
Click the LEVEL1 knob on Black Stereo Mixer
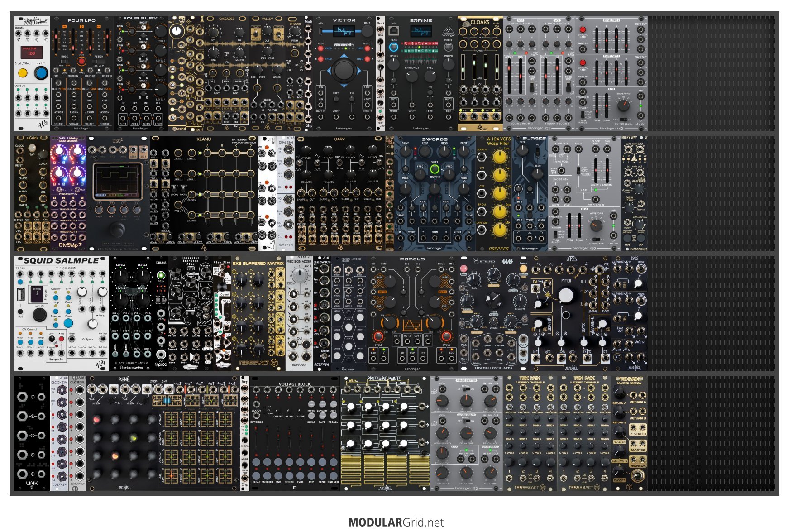pyautogui.click(x=121, y=276)
